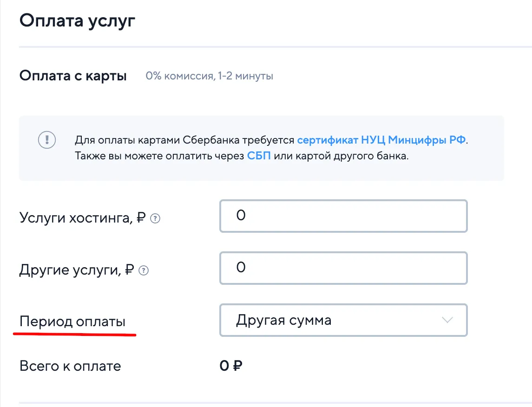
Task: Click the exclamation info icon in the notice
Action: [x=47, y=140]
